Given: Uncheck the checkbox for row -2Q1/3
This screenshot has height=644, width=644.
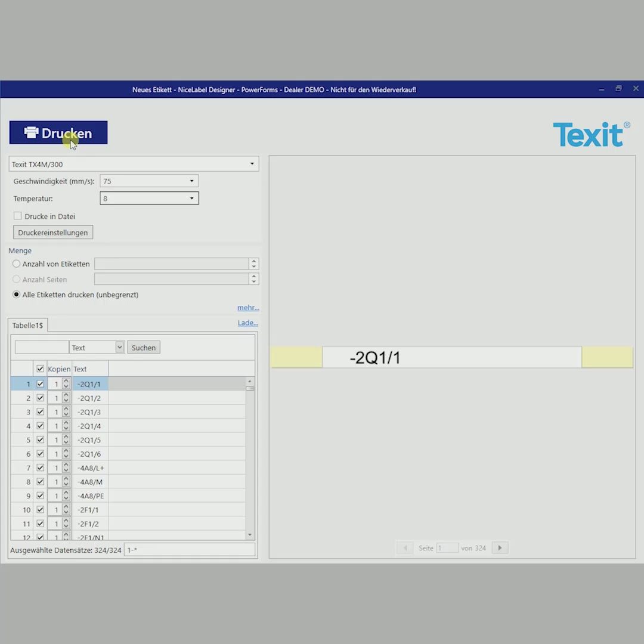Looking at the screenshot, I should click(x=41, y=411).
